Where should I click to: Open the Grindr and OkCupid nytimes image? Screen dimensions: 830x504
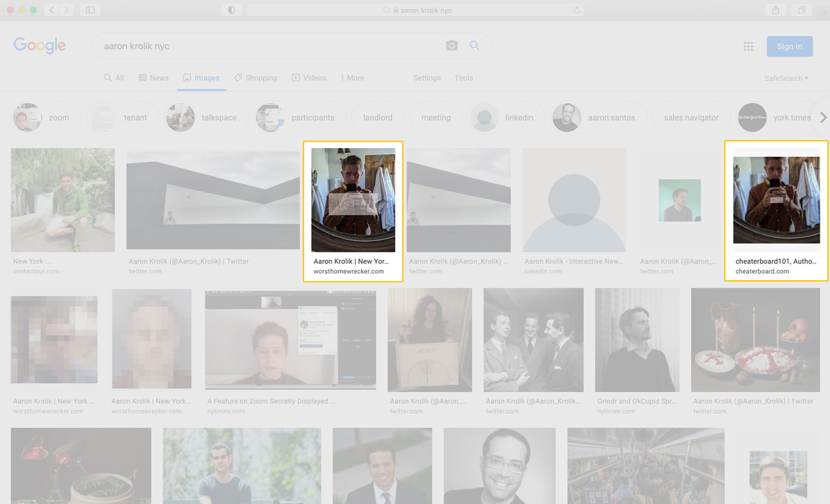[x=638, y=340]
